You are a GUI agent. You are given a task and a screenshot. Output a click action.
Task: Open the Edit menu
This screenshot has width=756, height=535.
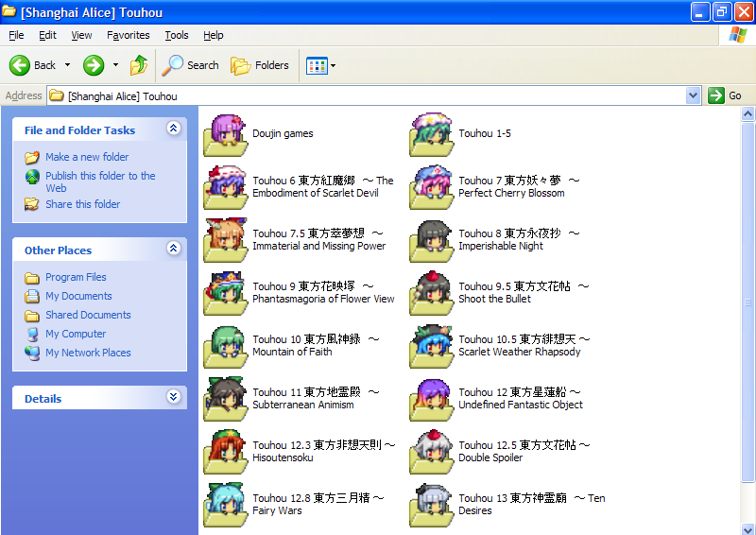click(47, 35)
